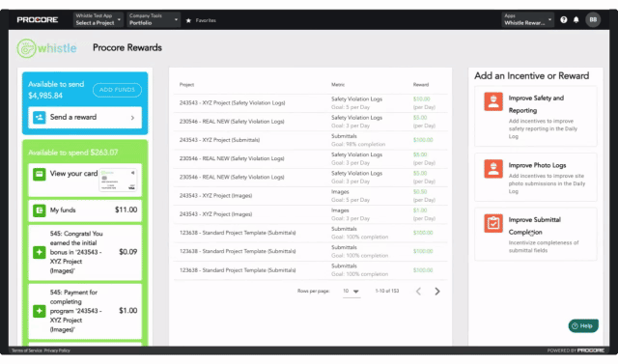Click the Improve Safety and Reporting worker icon
This screenshot has height=364, width=618.
point(493,101)
